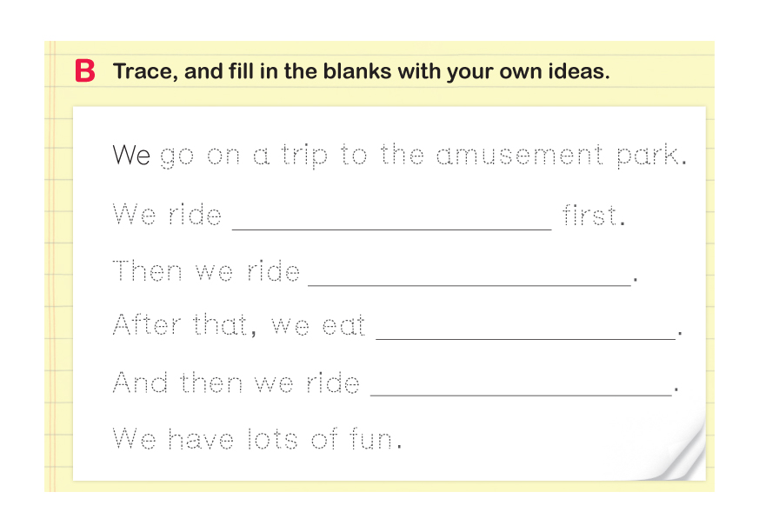Image resolution: width=759 pixels, height=532 pixels.
Task: Click the dotted word "eat"
Action: (343, 327)
